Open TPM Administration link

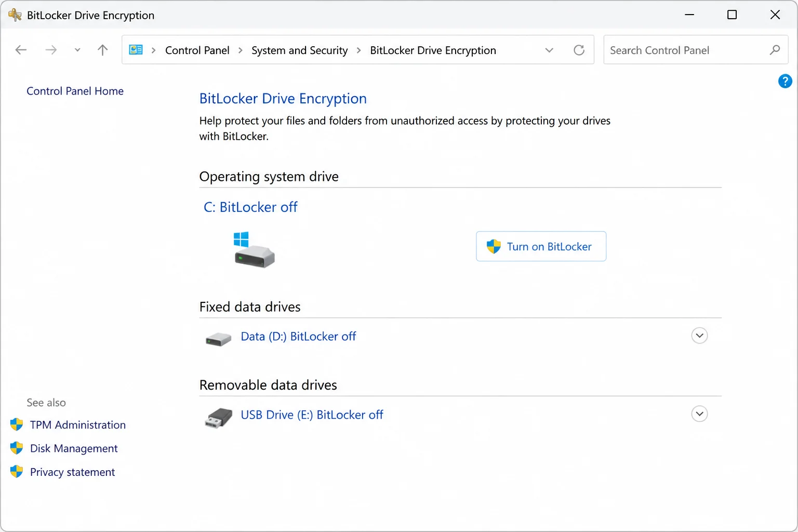pyautogui.click(x=78, y=425)
